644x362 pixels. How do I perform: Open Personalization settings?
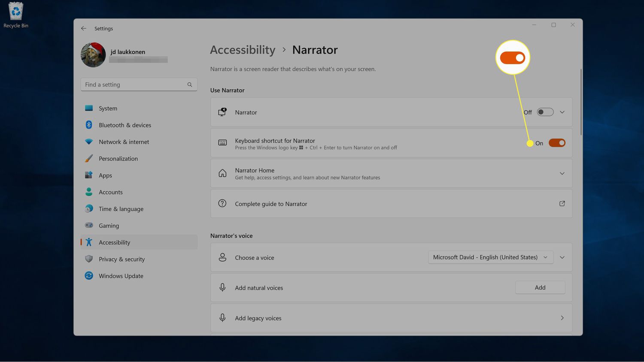tap(139, 158)
